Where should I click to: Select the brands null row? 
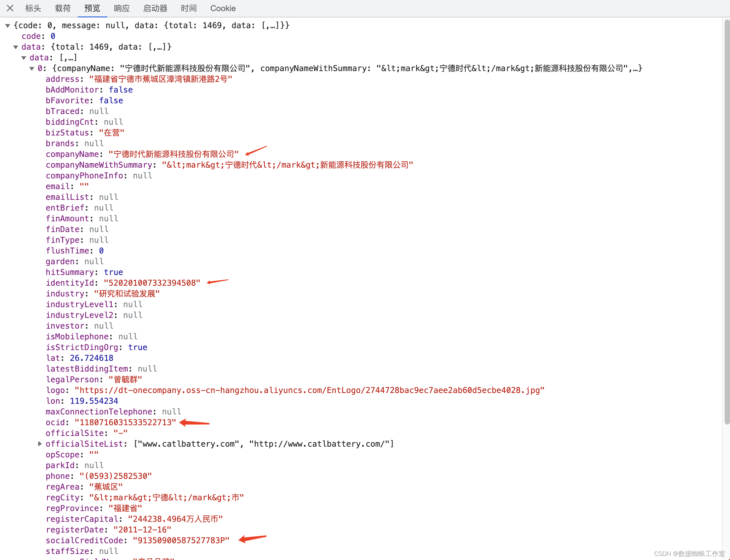75,144
